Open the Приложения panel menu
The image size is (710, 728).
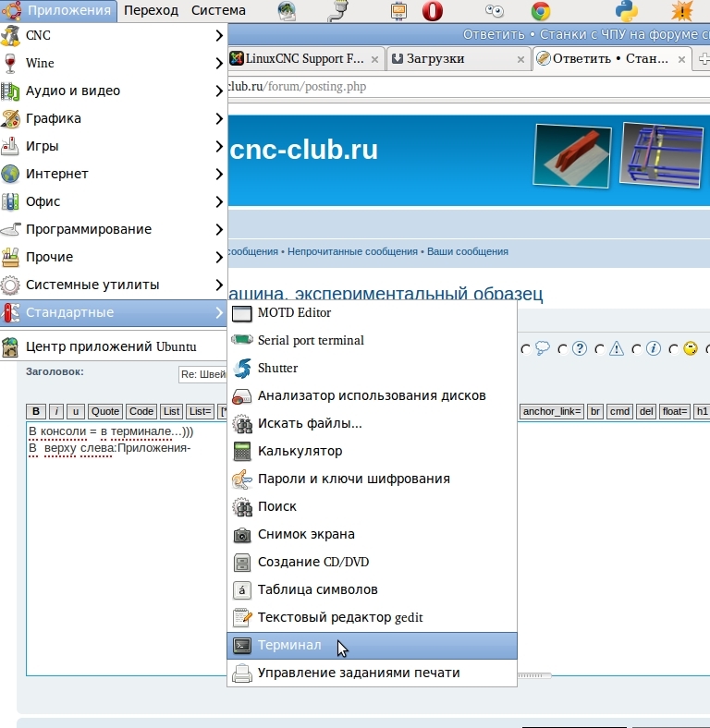coord(58,11)
